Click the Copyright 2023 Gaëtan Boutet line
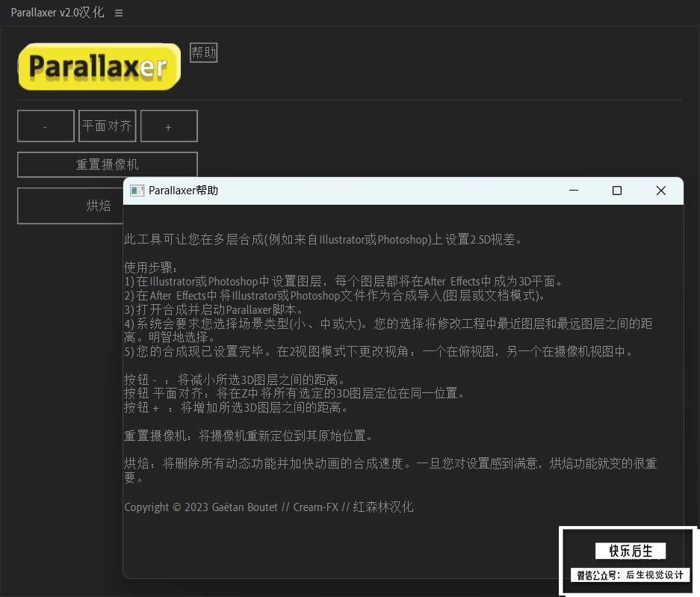The width and height of the screenshot is (700, 597). [269, 507]
